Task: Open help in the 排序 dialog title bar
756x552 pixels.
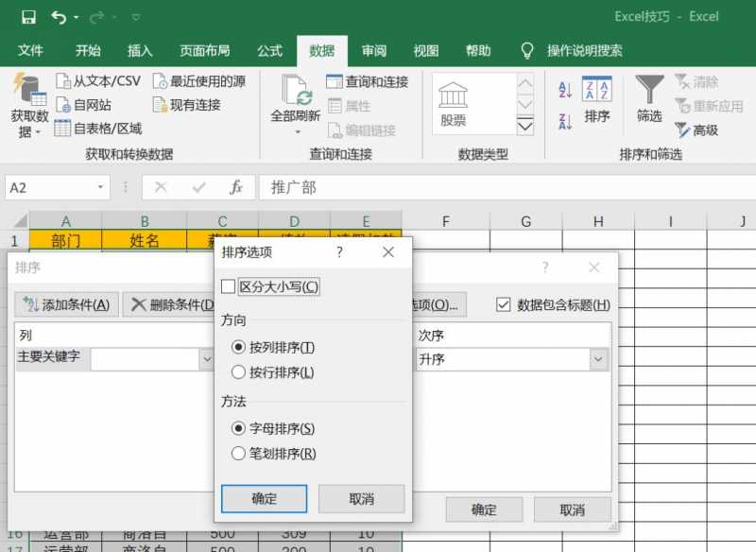Action: (x=545, y=267)
